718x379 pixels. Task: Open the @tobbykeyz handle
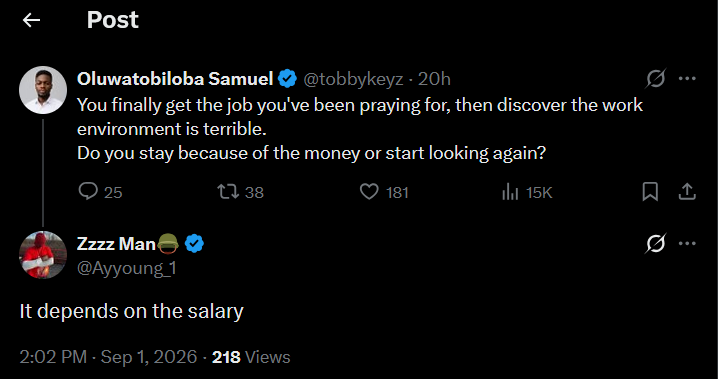(x=353, y=80)
